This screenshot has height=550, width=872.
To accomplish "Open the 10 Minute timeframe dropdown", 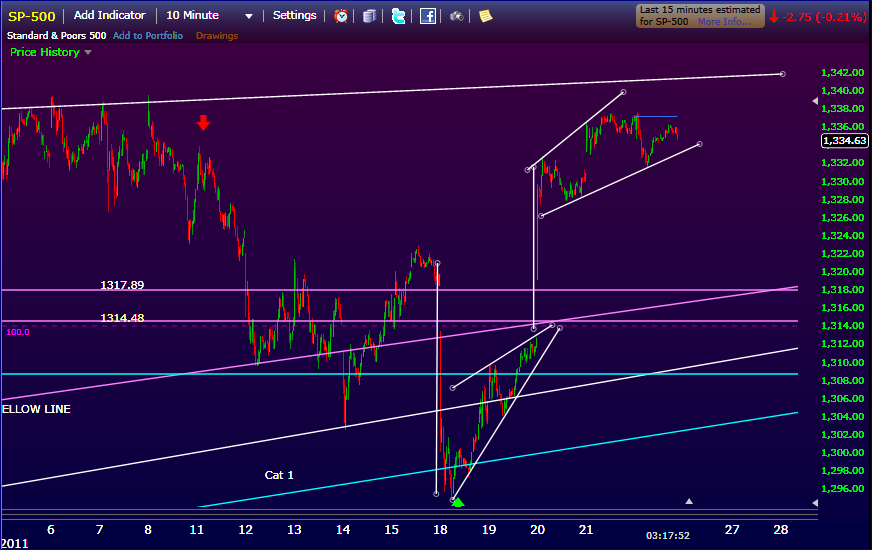I will click(210, 16).
